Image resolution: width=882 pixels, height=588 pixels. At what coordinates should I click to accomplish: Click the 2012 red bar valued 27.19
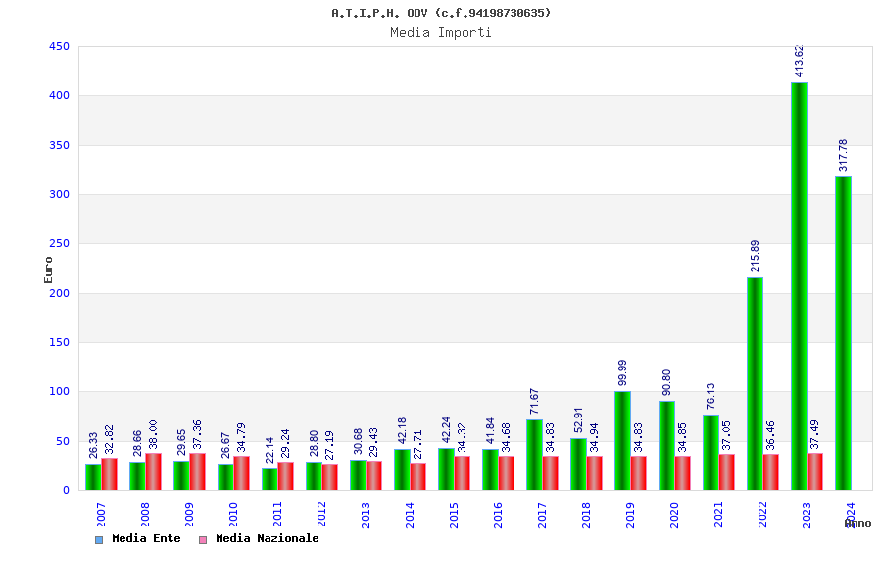(x=330, y=476)
